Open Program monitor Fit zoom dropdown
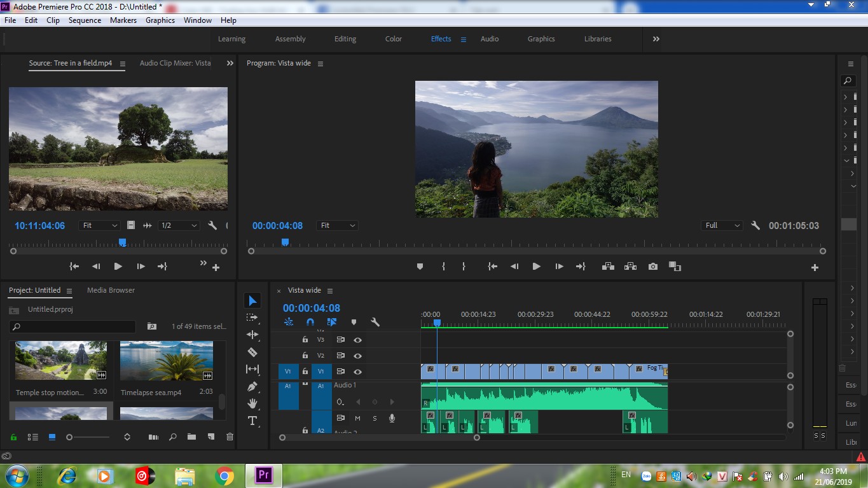The image size is (868, 488). point(338,225)
